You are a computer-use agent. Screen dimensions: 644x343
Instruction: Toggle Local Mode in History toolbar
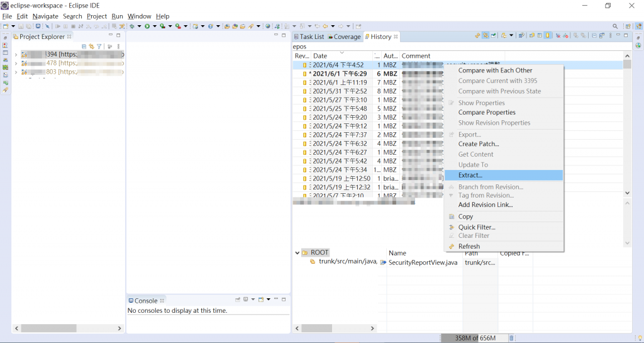click(x=540, y=36)
